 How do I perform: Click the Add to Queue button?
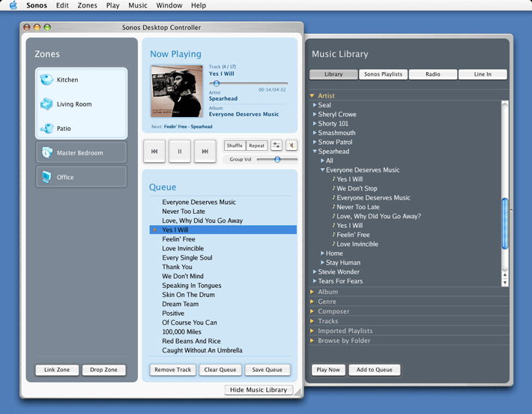(374, 370)
